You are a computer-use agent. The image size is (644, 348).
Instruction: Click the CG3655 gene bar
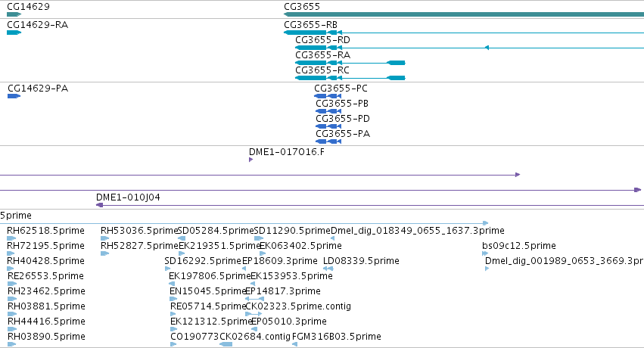(x=464, y=14)
